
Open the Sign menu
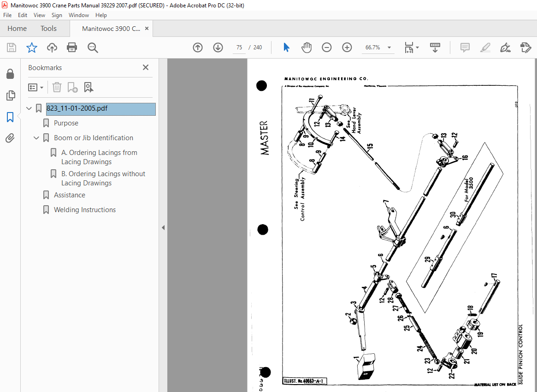[57, 15]
